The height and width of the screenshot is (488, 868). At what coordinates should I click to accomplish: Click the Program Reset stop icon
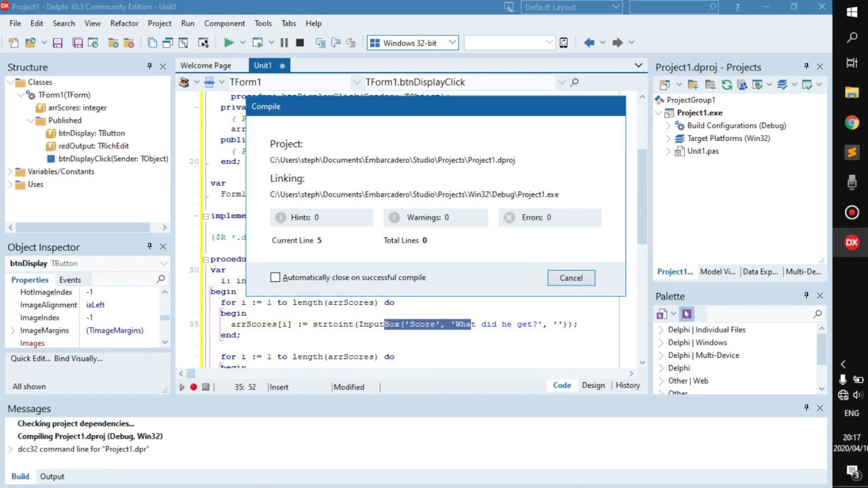point(300,43)
